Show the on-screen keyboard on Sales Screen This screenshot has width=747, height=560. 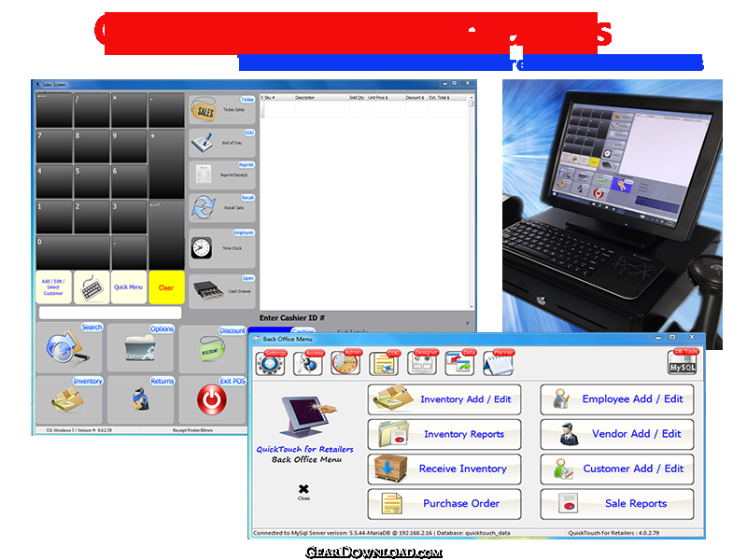coord(92,287)
